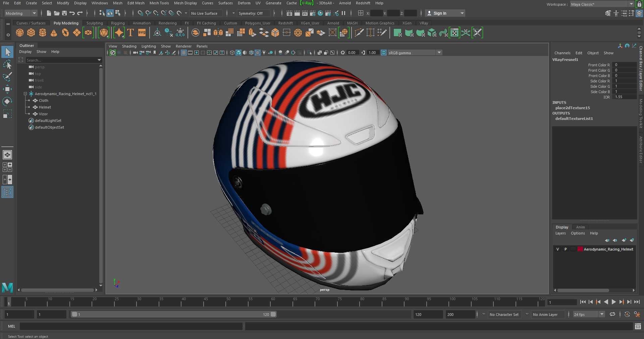
Task: Activate the Move tool in toolbox
Action: pos(7,89)
